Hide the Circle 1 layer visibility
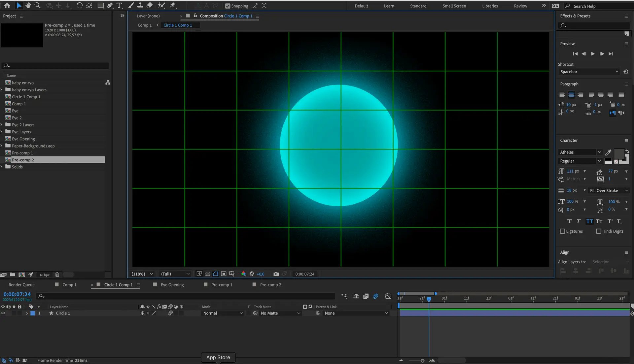The width and height of the screenshot is (634, 364). pyautogui.click(x=3, y=313)
